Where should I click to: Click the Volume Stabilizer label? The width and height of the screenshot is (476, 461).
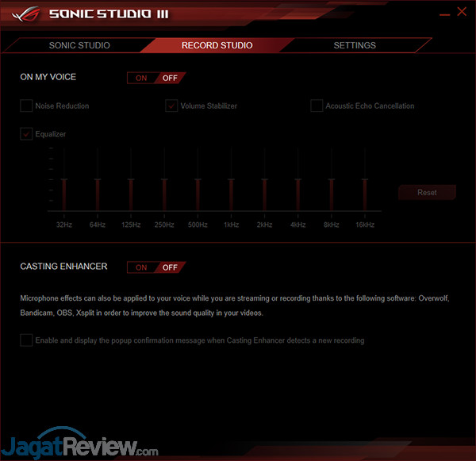tap(209, 106)
